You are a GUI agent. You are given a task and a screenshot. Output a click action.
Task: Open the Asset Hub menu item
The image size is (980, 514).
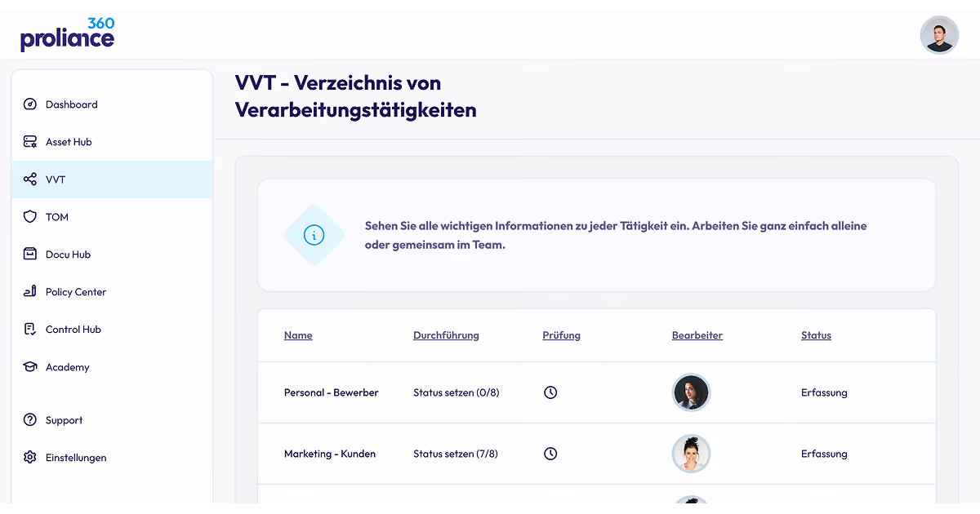coord(112,142)
